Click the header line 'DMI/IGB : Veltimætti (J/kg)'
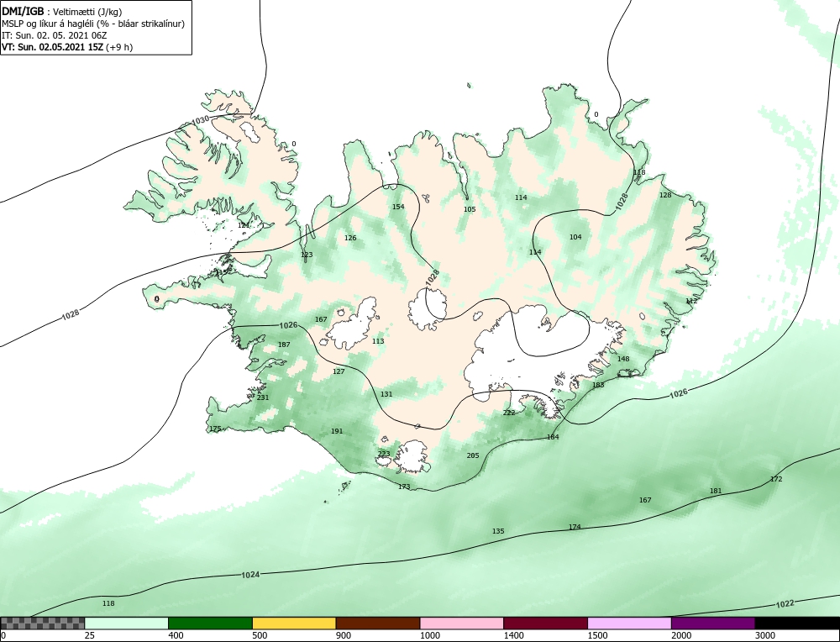 [x=61, y=12]
